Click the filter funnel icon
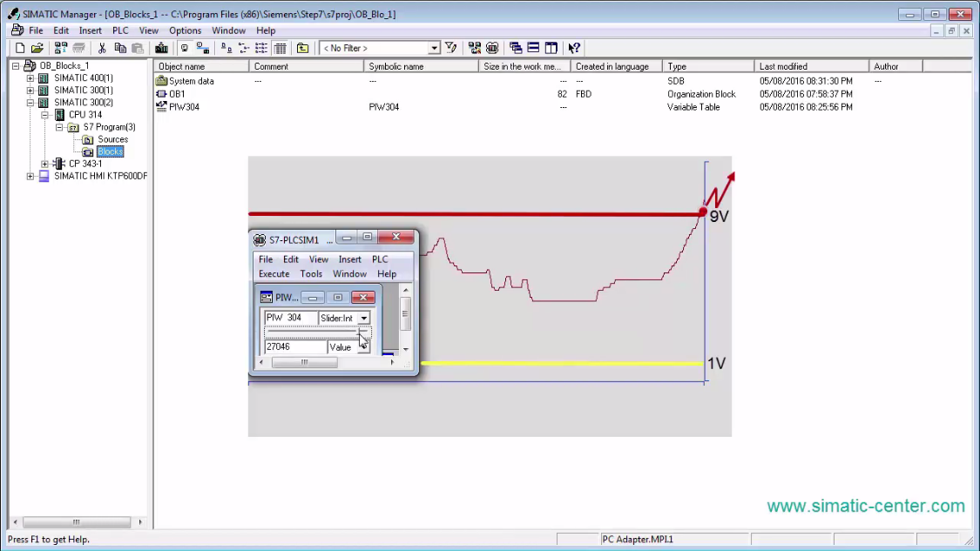This screenshot has height=551, width=980. [450, 48]
